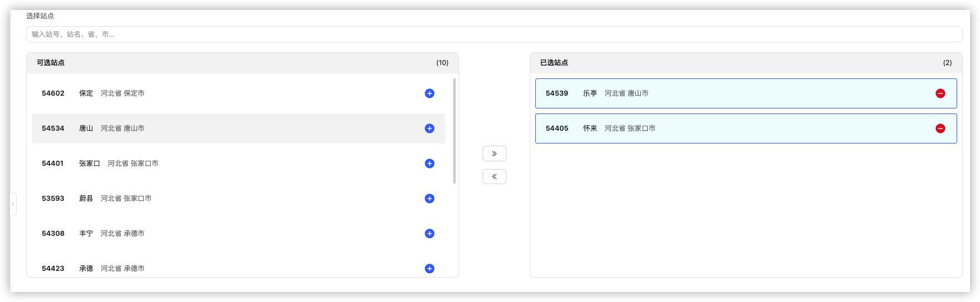Click the 河北省 保定市 location text

pos(122,93)
